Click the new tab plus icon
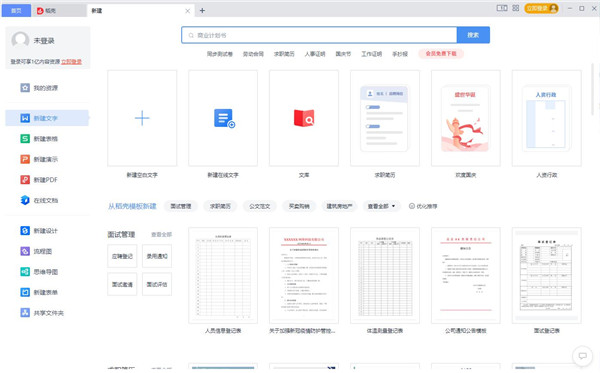Image resolution: width=600 pixels, height=373 pixels. (202, 11)
